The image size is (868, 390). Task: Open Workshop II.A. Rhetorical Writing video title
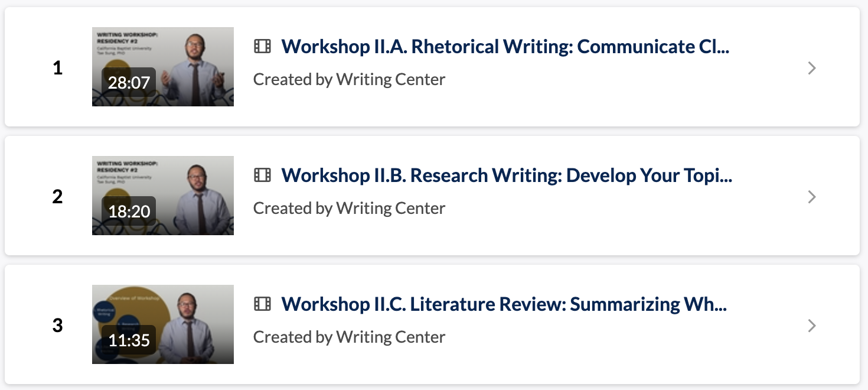tap(505, 46)
